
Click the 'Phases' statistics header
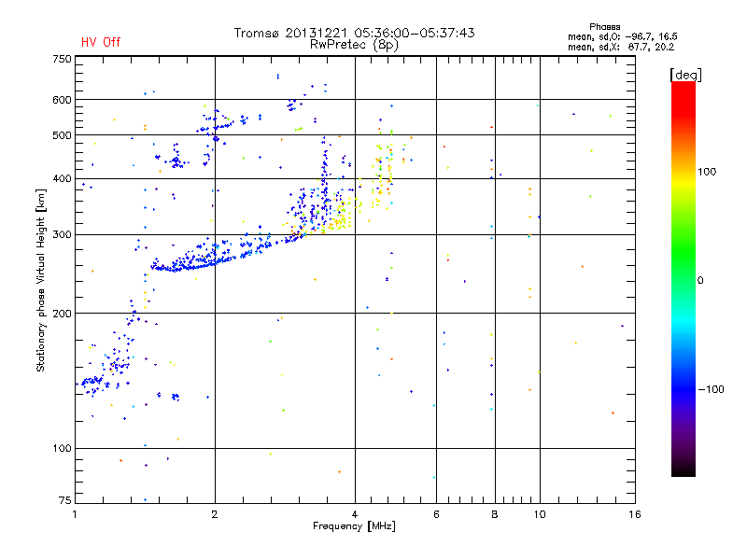pyautogui.click(x=604, y=27)
